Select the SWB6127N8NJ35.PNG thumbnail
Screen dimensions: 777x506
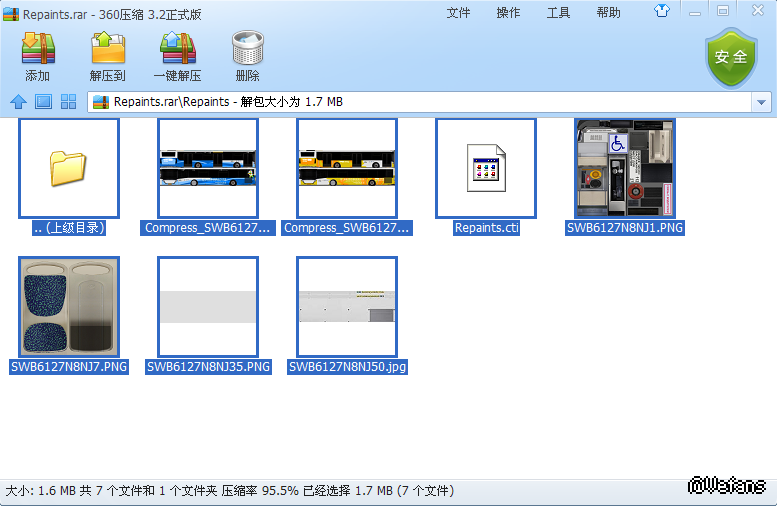[208, 307]
